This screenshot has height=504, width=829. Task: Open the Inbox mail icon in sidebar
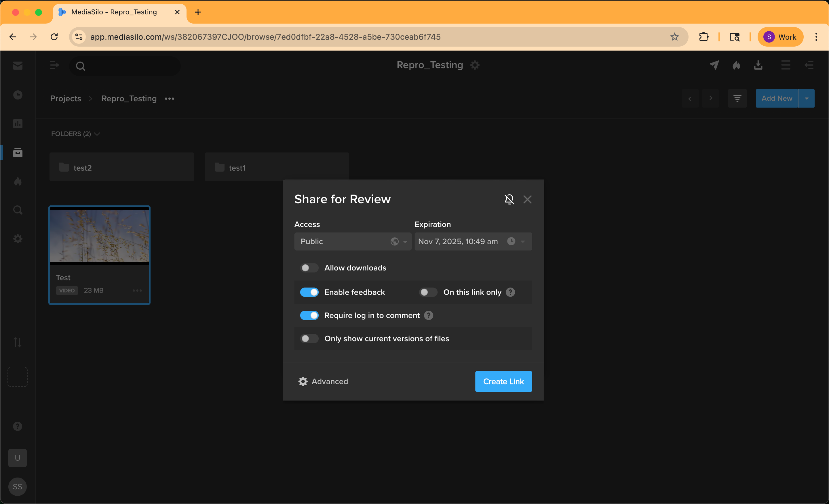pos(17,65)
